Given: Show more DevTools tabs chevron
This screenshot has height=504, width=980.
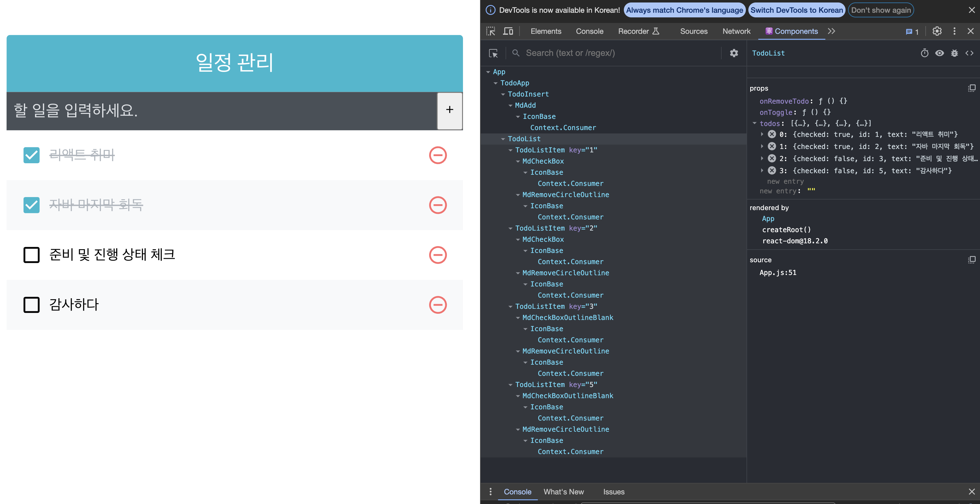Looking at the screenshot, I should coord(831,31).
